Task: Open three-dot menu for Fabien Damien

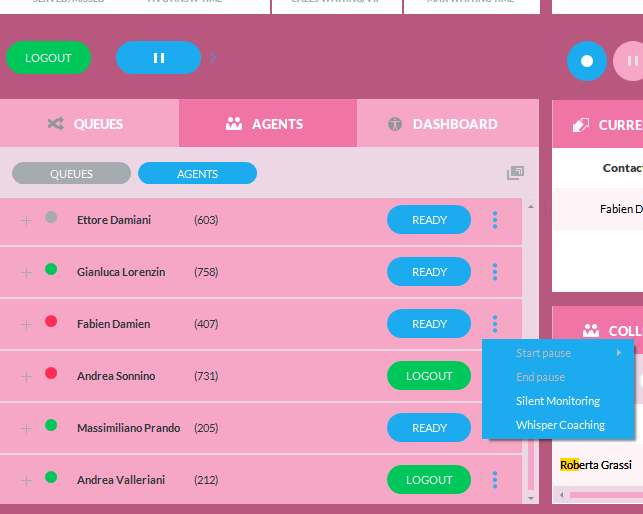Action: click(x=494, y=324)
